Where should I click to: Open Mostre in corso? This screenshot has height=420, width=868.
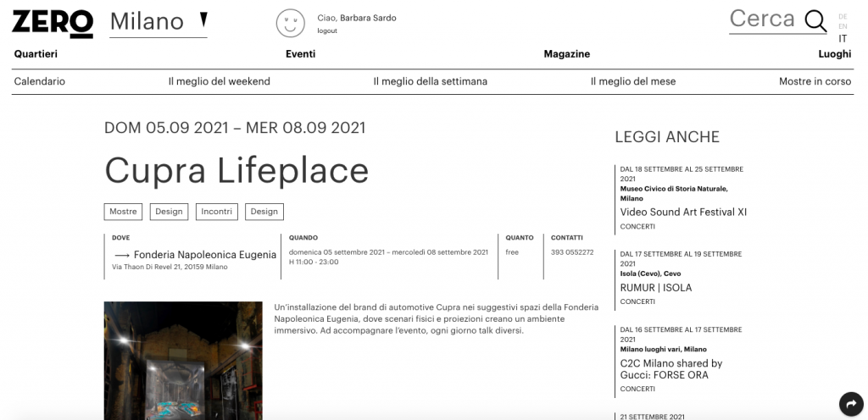pos(815,81)
